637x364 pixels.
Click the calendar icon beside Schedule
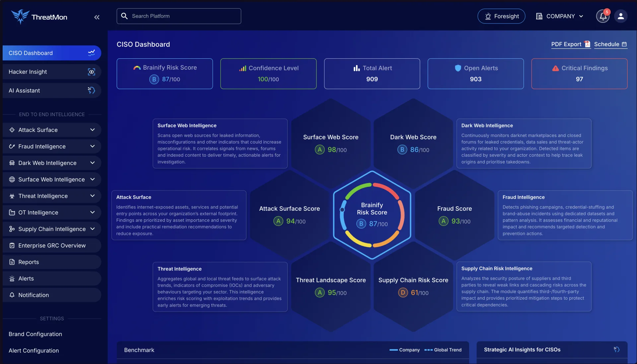click(x=624, y=44)
